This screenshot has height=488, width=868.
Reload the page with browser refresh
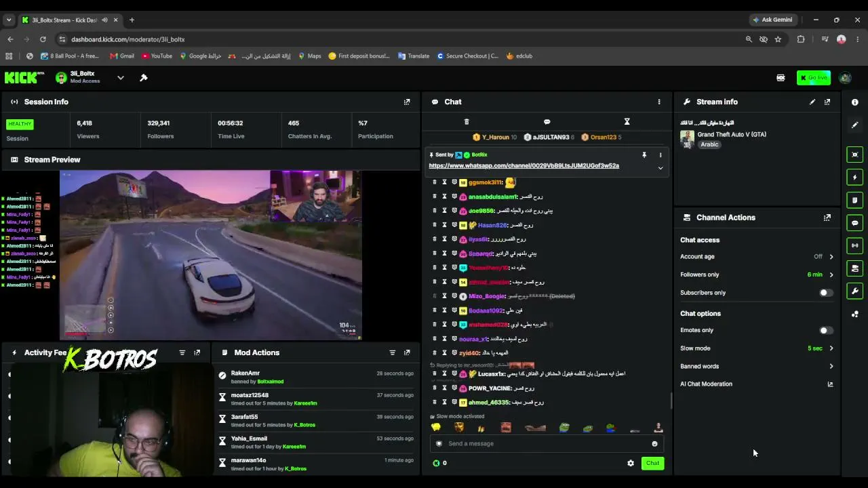click(43, 39)
